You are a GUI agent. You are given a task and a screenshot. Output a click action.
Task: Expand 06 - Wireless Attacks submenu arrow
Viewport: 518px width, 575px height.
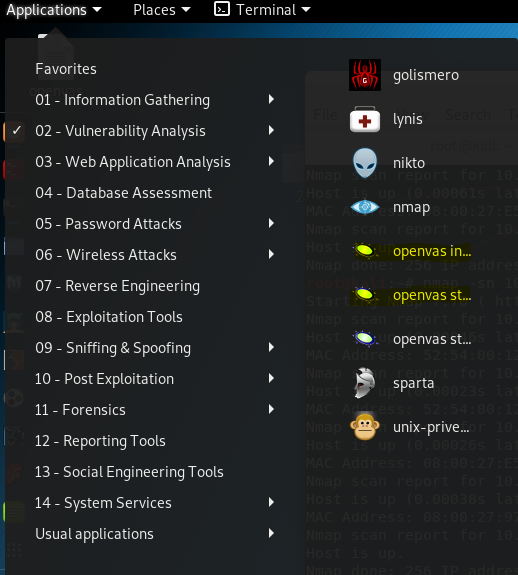click(271, 254)
